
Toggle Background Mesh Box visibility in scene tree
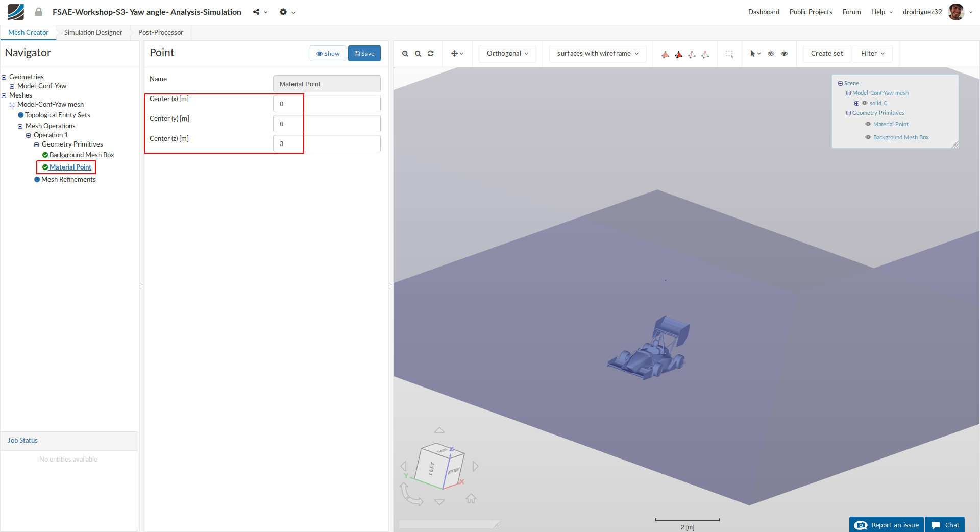(x=868, y=137)
